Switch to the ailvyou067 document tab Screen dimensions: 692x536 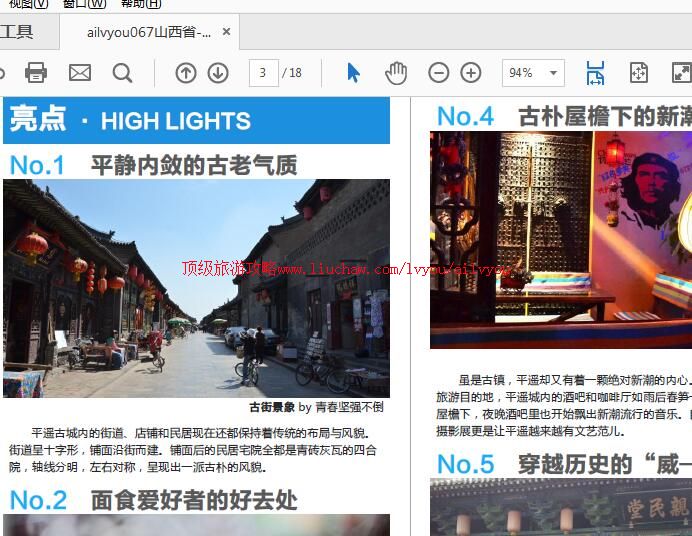148,32
